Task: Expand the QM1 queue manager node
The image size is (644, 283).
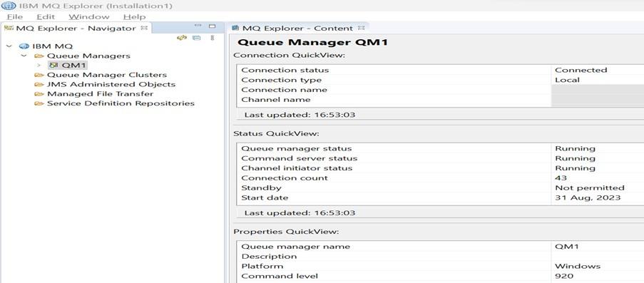Action: pos(39,66)
